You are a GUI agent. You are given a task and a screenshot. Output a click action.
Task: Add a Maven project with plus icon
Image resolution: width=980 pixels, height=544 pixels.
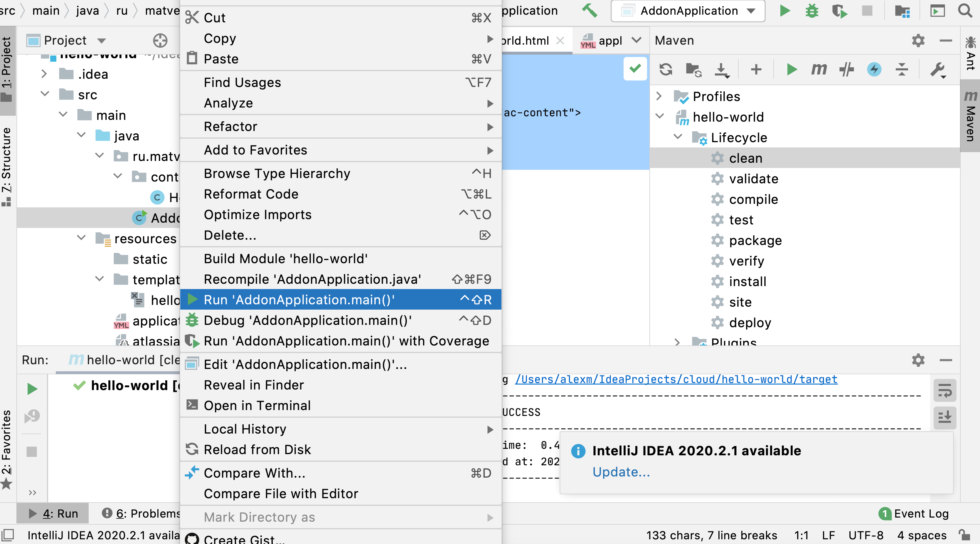click(756, 69)
